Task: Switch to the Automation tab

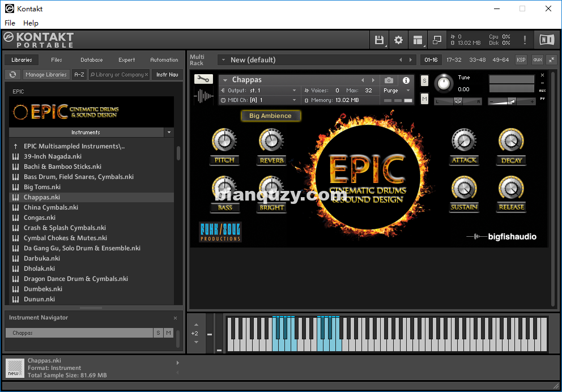Action: pos(164,60)
